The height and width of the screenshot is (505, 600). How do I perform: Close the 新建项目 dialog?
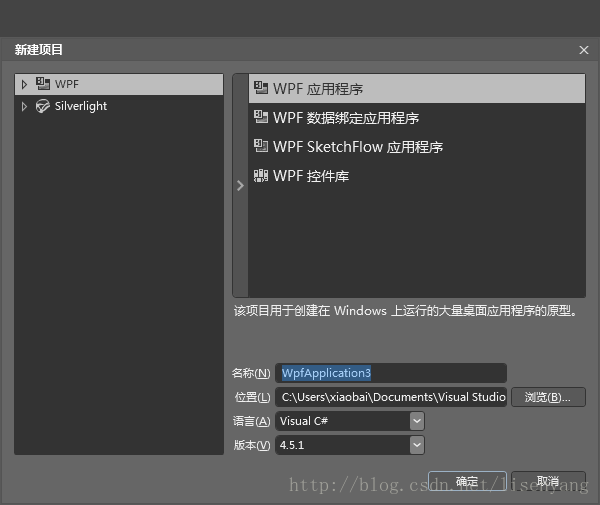(x=584, y=50)
